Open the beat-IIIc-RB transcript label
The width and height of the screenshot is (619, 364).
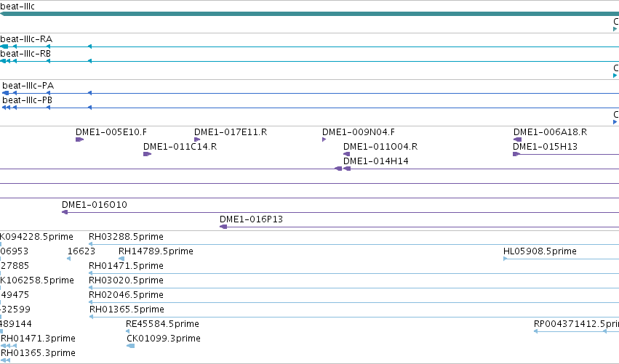pyautogui.click(x=25, y=54)
